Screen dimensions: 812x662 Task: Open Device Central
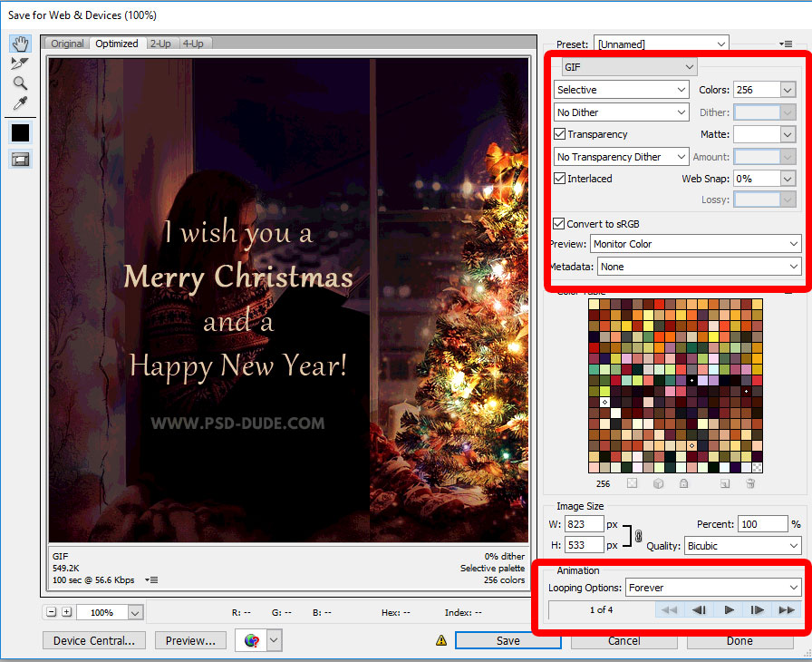93,640
